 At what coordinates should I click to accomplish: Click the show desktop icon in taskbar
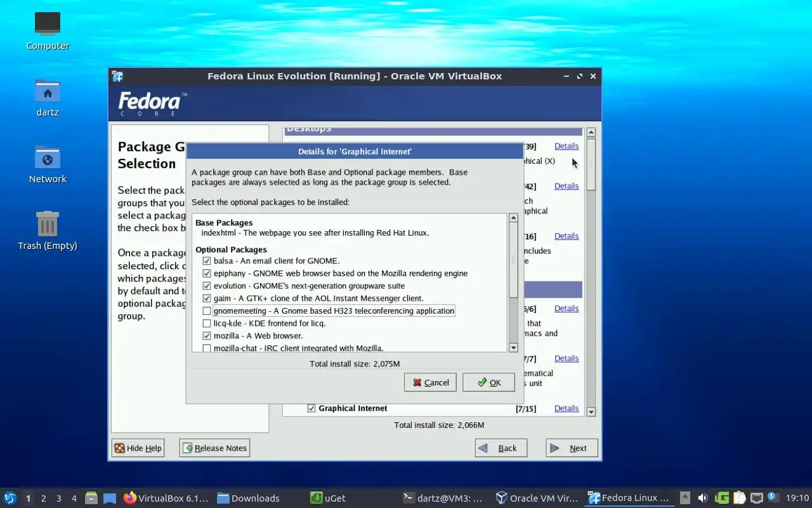(x=110, y=498)
